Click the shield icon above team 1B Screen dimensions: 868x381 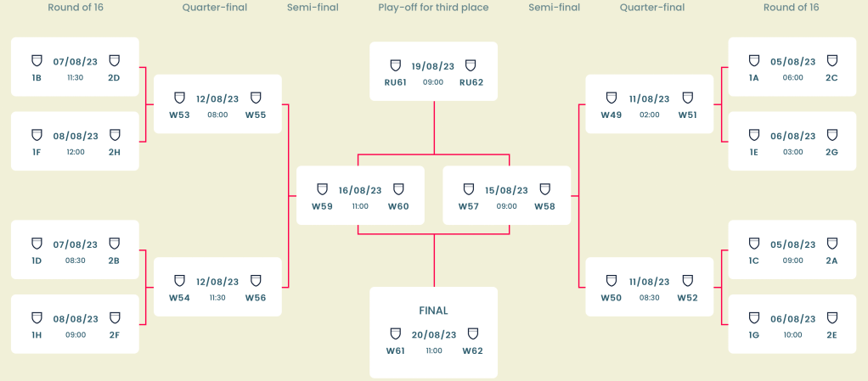pos(37,60)
